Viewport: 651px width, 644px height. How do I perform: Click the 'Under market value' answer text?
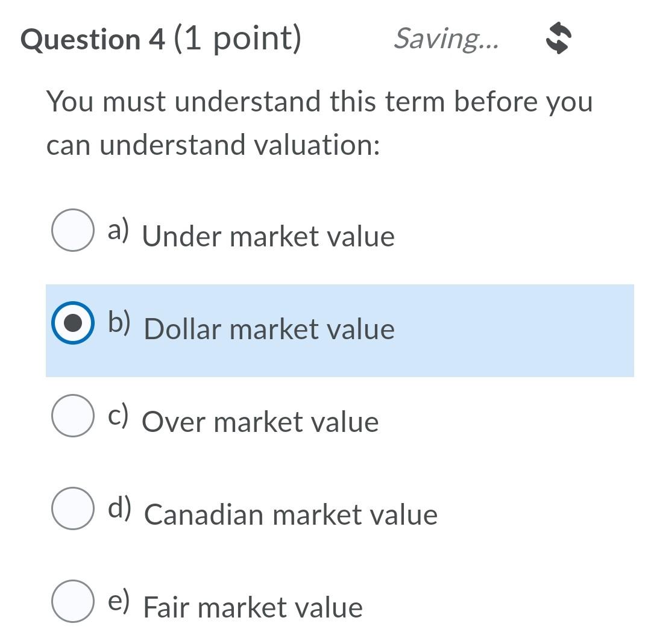pyautogui.click(x=269, y=236)
